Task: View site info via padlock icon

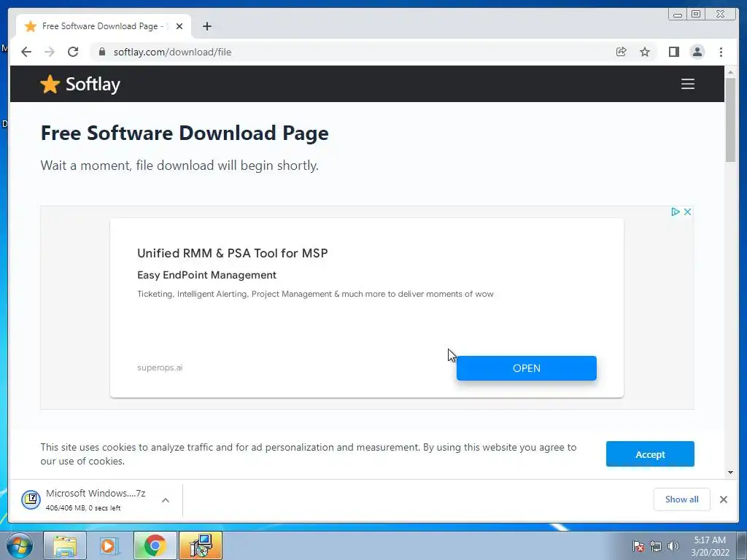Action: tap(102, 52)
